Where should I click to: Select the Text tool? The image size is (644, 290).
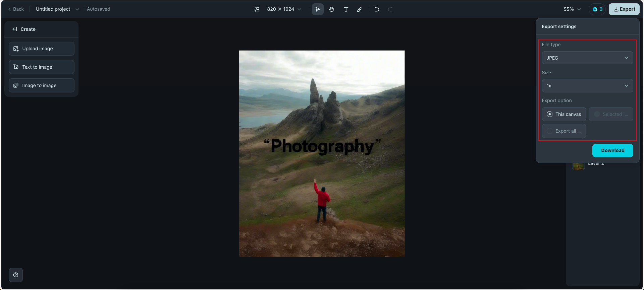pos(346,9)
